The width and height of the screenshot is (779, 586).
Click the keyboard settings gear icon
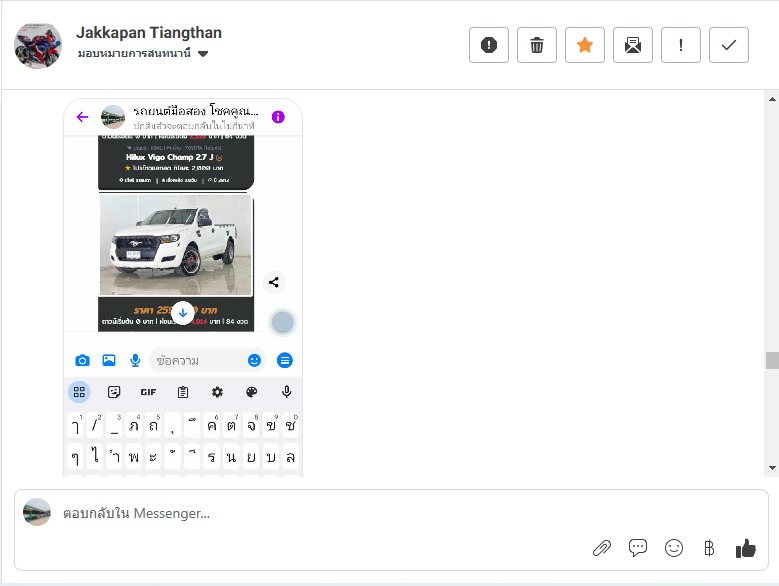pos(217,392)
